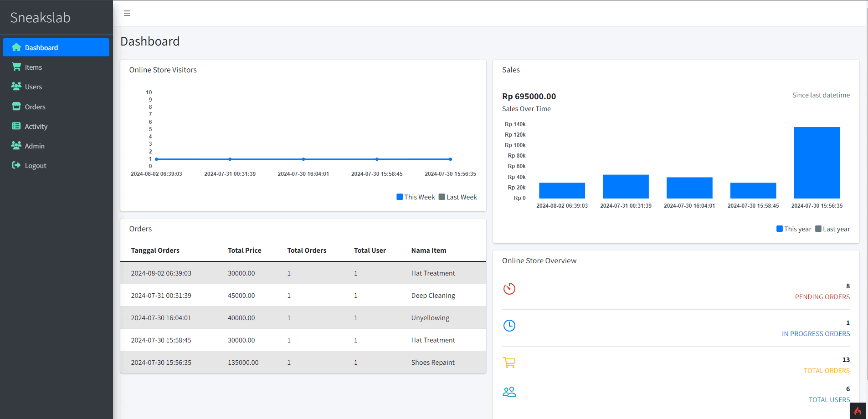Image resolution: width=868 pixels, height=419 pixels.
Task: Select the Dashboard sidebar button
Action: [x=56, y=47]
